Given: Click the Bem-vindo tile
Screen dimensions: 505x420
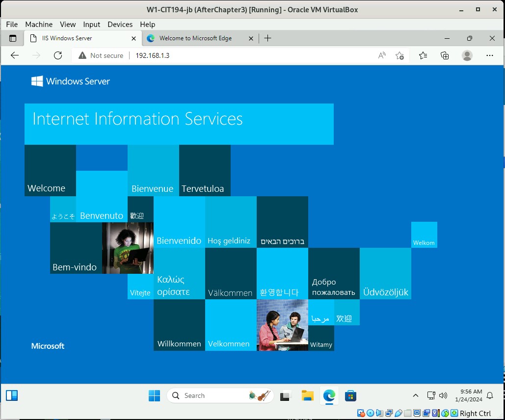Looking at the screenshot, I should 76,248.
